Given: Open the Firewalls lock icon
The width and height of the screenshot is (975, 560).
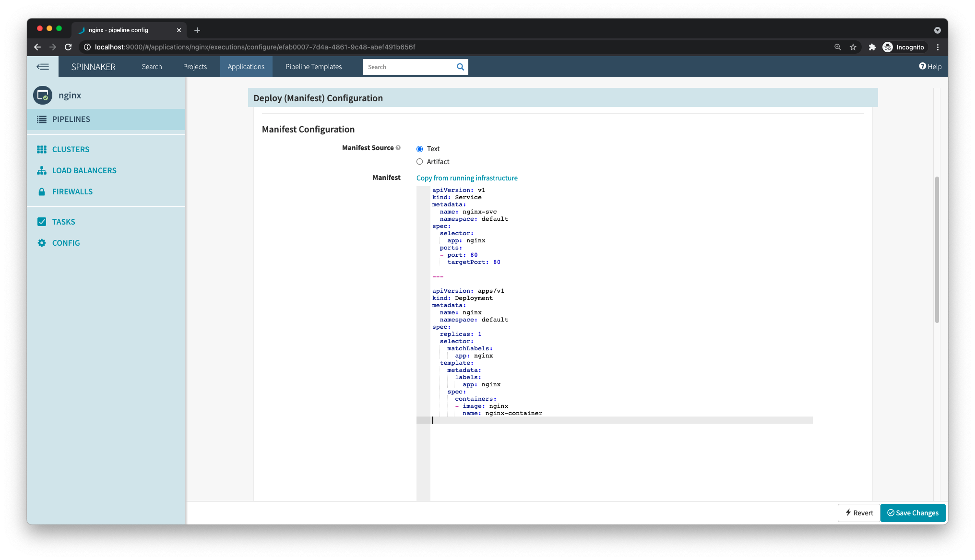Looking at the screenshot, I should (x=42, y=191).
